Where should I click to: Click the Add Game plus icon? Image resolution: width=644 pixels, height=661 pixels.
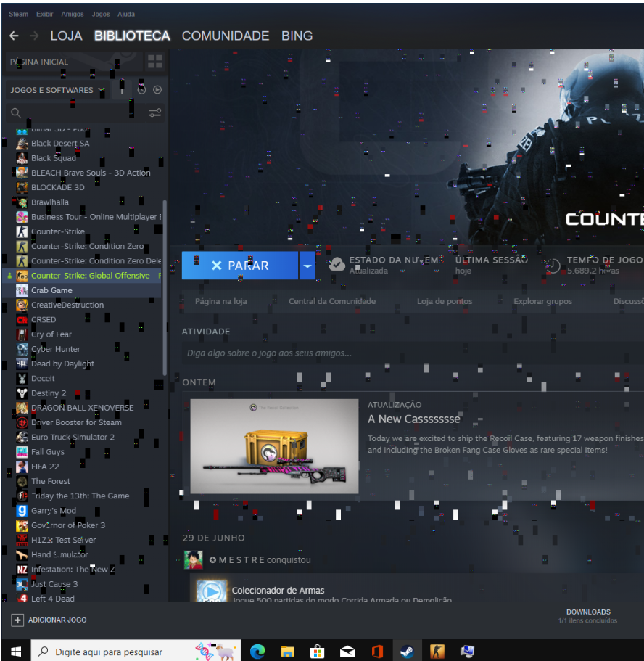17,620
